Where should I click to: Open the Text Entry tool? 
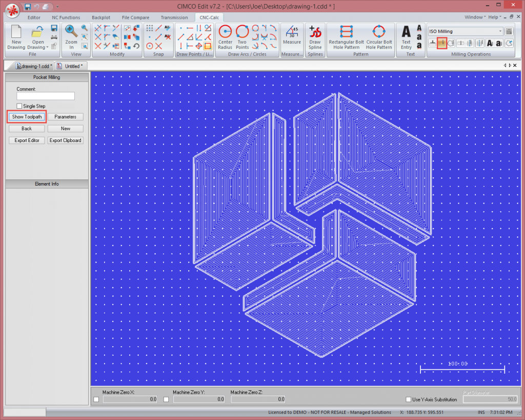(406, 35)
